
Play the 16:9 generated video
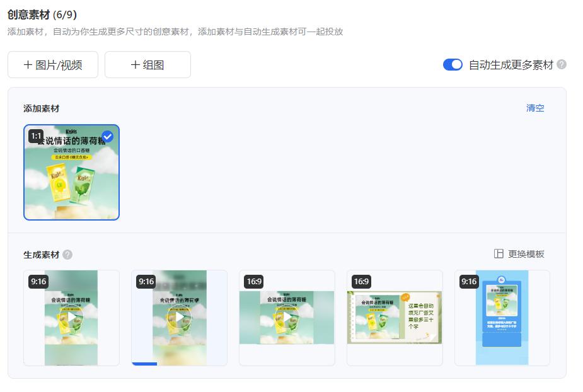pos(287,317)
